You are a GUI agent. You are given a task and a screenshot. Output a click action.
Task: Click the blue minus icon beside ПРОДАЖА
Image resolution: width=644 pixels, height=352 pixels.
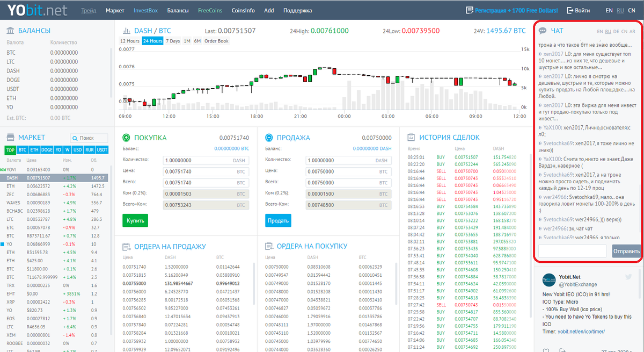[269, 138]
